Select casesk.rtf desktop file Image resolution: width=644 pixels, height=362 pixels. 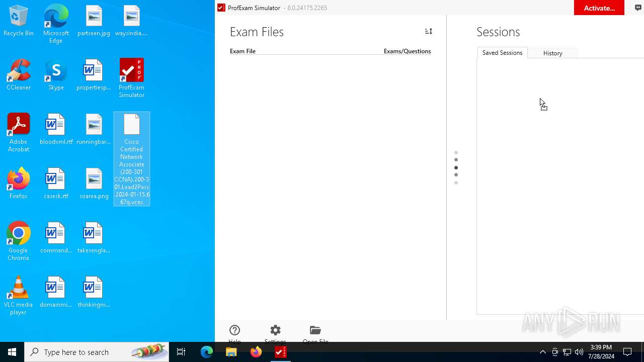[x=56, y=184]
